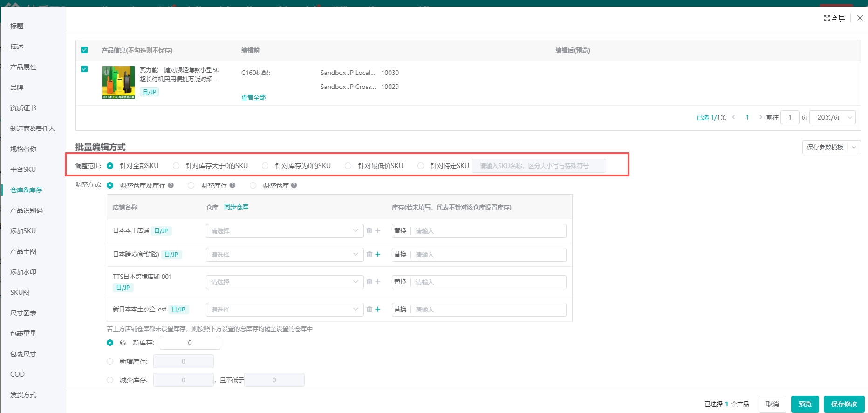
Task: Click the 统一新库存 input field
Action: 190,343
